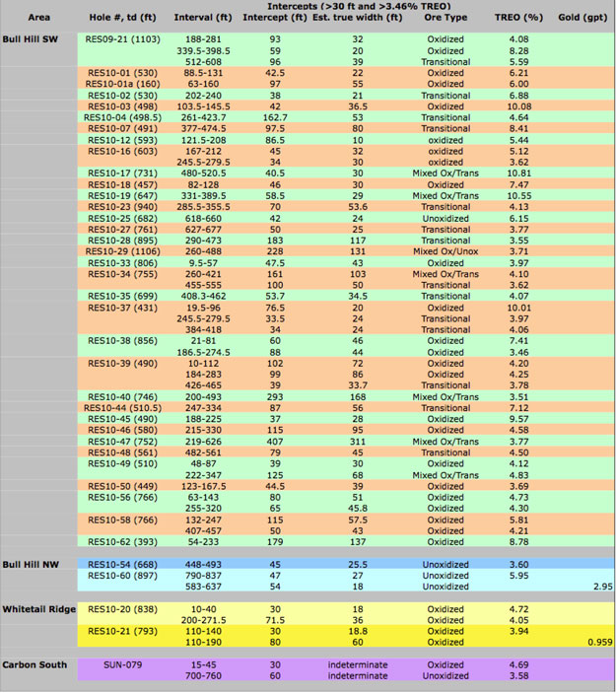The height and width of the screenshot is (693, 616).
Task: Click hole RES10-01 (530)
Action: (x=122, y=73)
